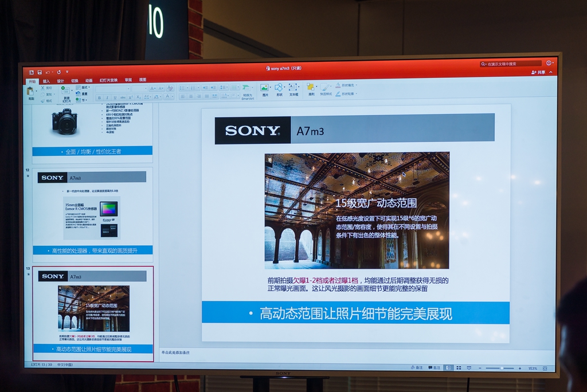Open the character spacing AV dropdown
This screenshot has height=392, width=587.
148,97
